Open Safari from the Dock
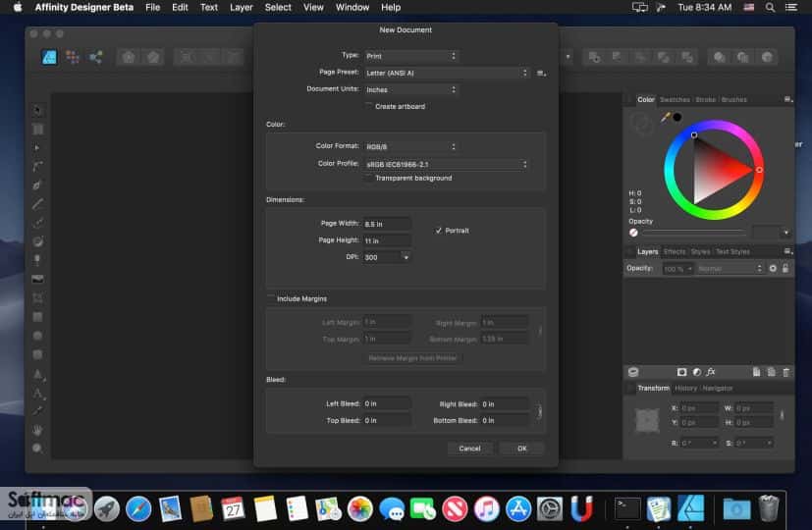This screenshot has height=530, width=812. tap(138, 509)
